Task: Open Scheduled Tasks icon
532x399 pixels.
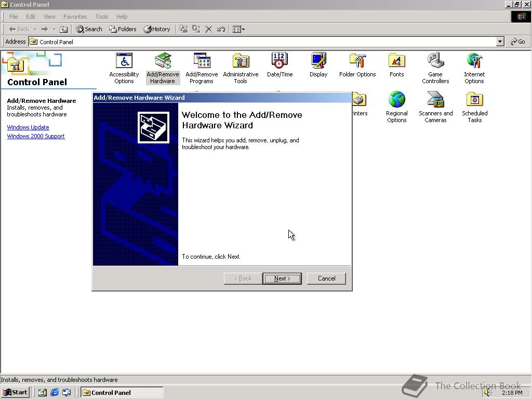Action: (475, 107)
